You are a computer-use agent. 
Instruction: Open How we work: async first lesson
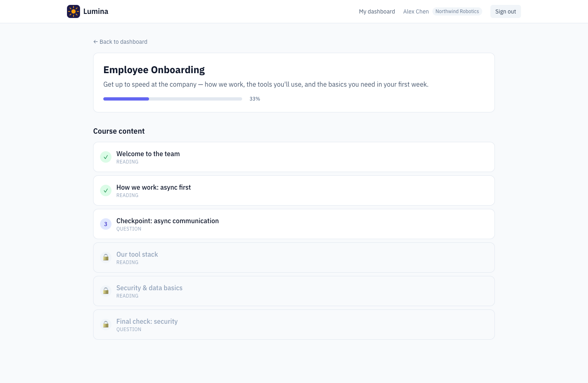294,190
